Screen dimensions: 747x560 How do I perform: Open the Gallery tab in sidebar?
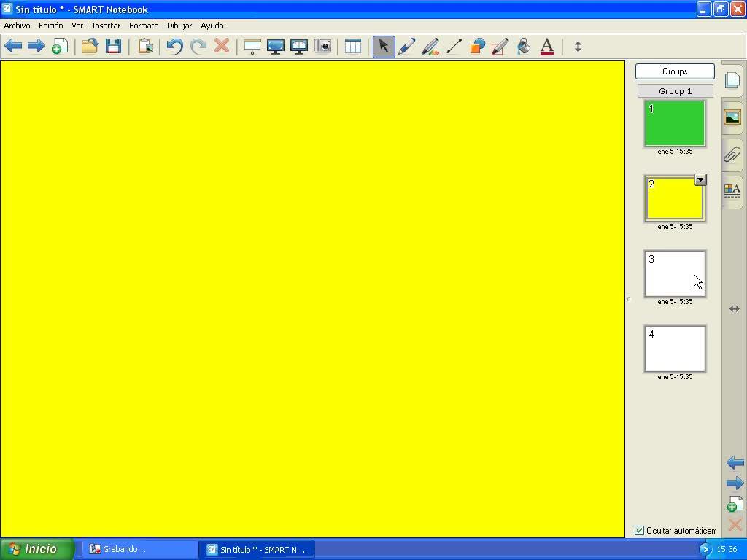coord(732,117)
